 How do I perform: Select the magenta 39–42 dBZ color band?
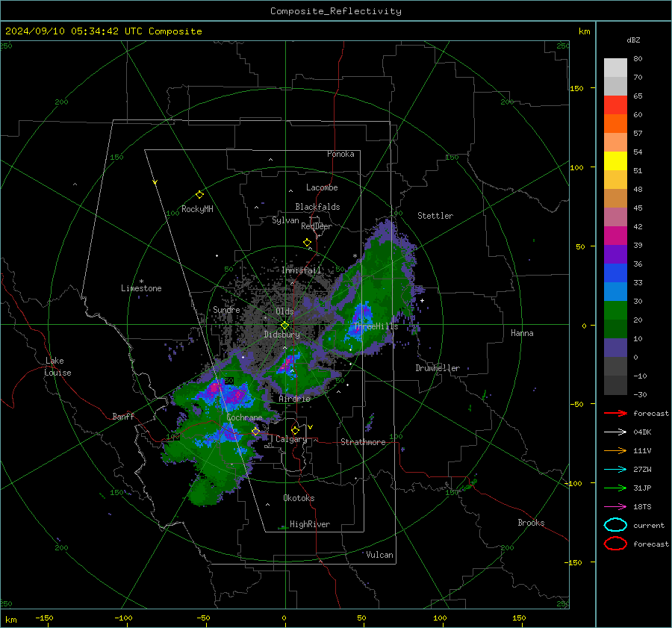(615, 236)
